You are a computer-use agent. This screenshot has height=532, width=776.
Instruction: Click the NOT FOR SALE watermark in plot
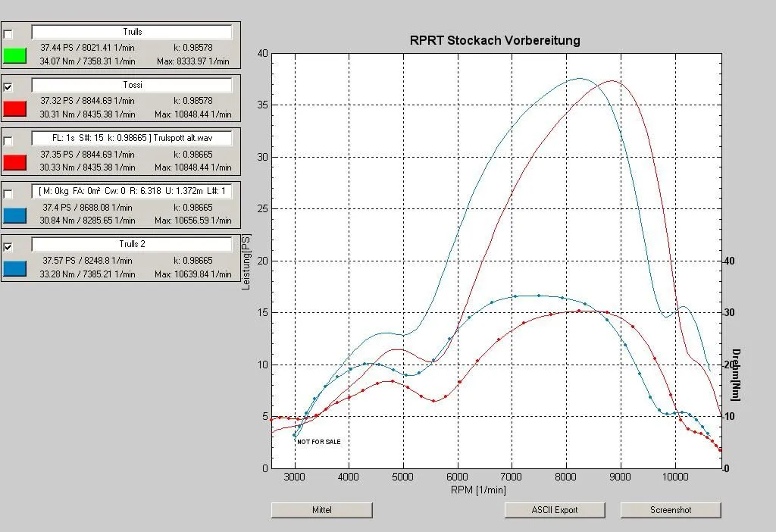[319, 442]
